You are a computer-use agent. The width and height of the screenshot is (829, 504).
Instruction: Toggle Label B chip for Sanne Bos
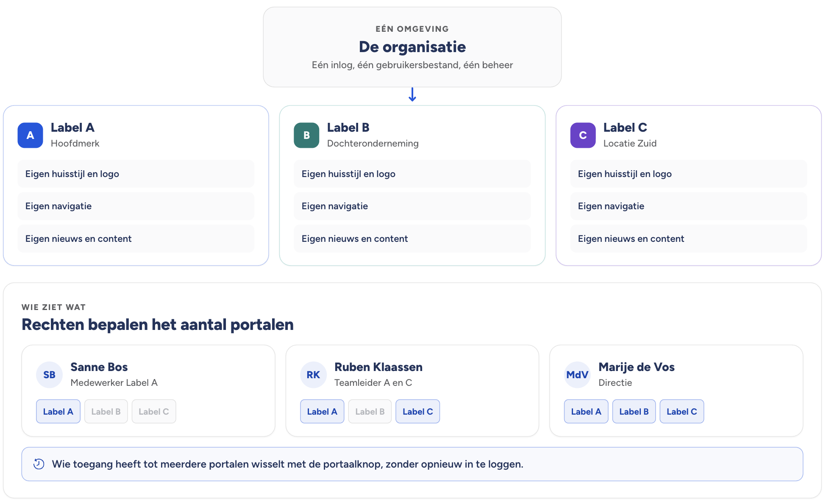106,411
